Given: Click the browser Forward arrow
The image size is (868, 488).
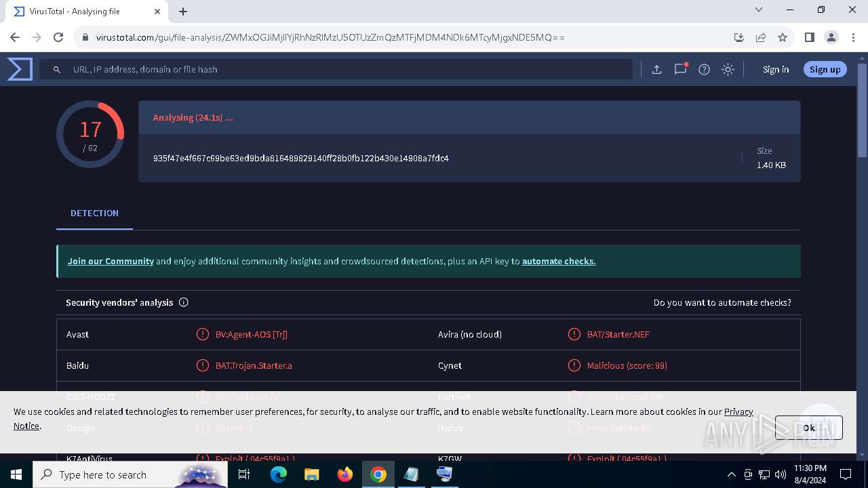Looking at the screenshot, I should click(37, 37).
